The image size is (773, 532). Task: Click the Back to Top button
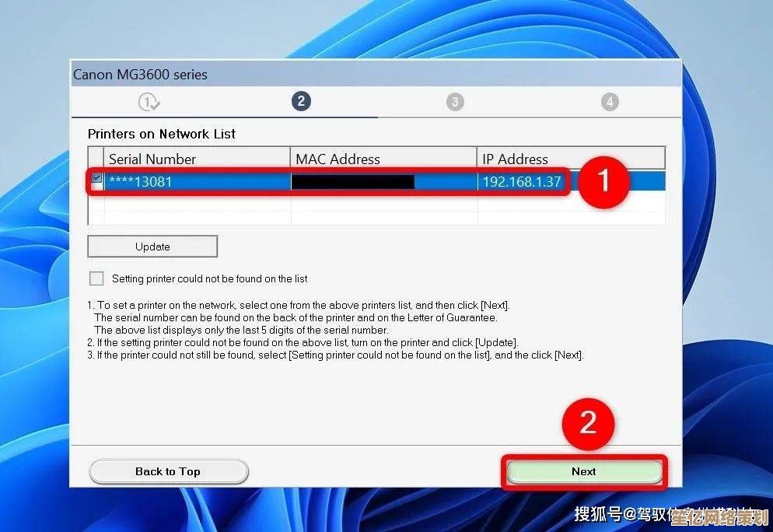click(168, 471)
